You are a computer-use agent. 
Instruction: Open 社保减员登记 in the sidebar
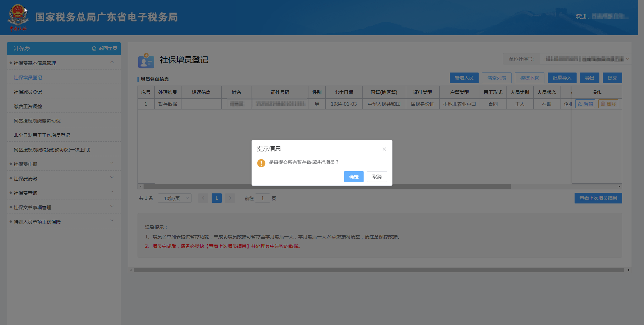[x=28, y=92]
